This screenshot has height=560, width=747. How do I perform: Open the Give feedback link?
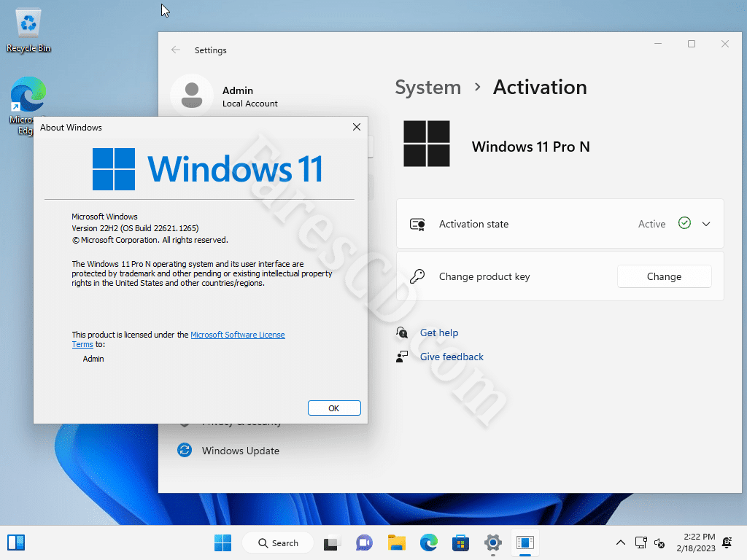click(x=451, y=357)
